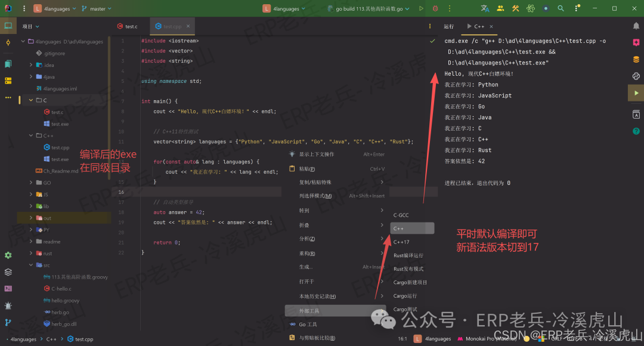
Task: Open 复制/粘贴特殊 submenu
Action: (x=337, y=182)
